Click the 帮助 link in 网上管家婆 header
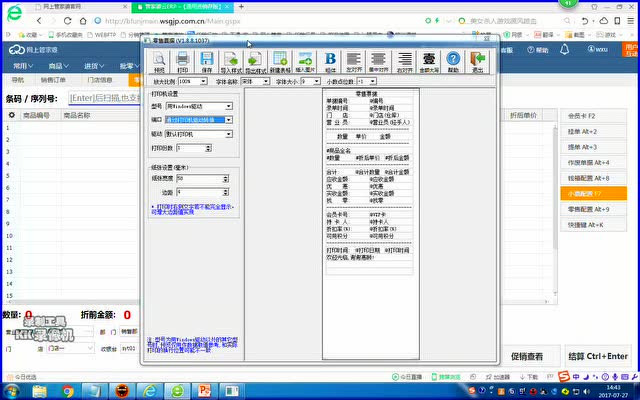This screenshot has height=400, width=640. [537, 50]
